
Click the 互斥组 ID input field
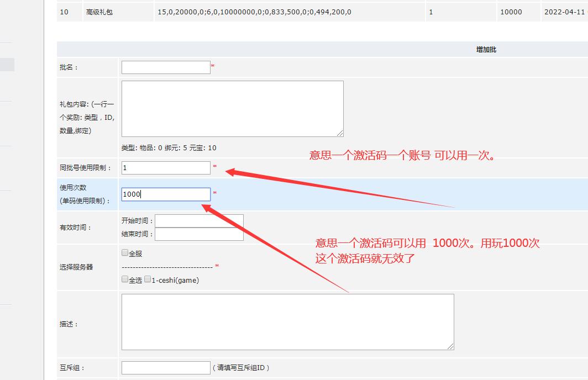(x=166, y=368)
